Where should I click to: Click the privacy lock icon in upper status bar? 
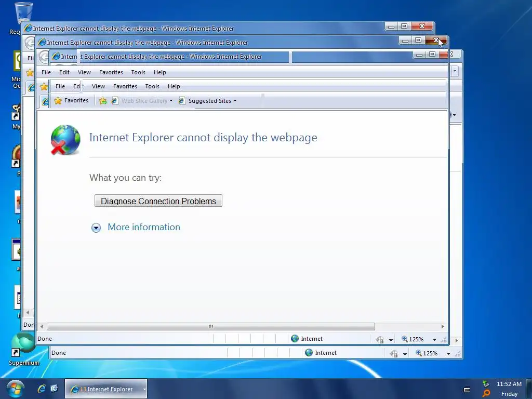pos(380,339)
